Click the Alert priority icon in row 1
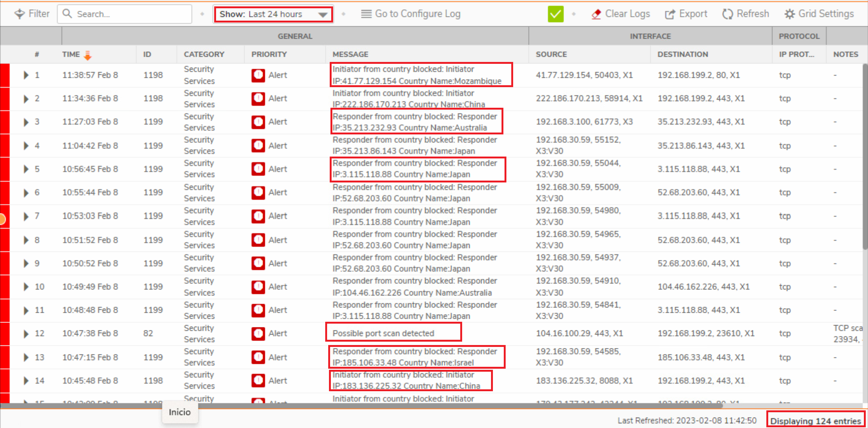 258,75
